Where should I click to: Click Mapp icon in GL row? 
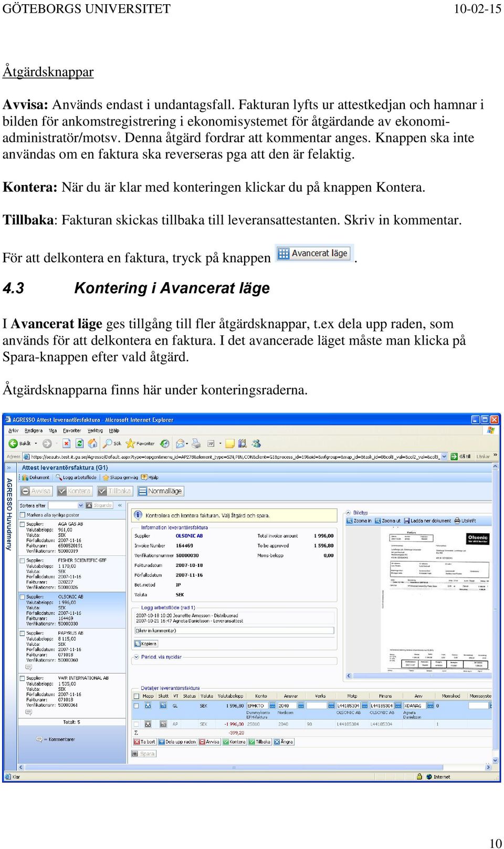click(x=148, y=706)
